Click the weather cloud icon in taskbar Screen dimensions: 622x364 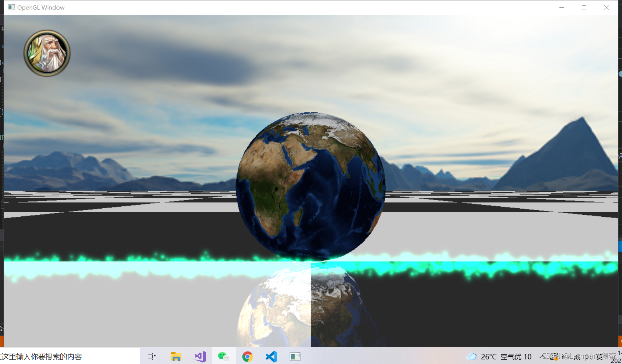tap(472, 356)
